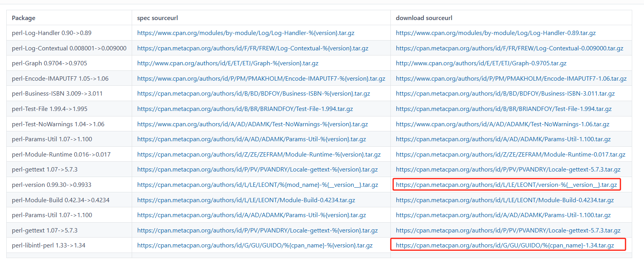
Task: Click Encode-IMAPUTF7-1.06.tar.gz download link
Action: pos(511,79)
